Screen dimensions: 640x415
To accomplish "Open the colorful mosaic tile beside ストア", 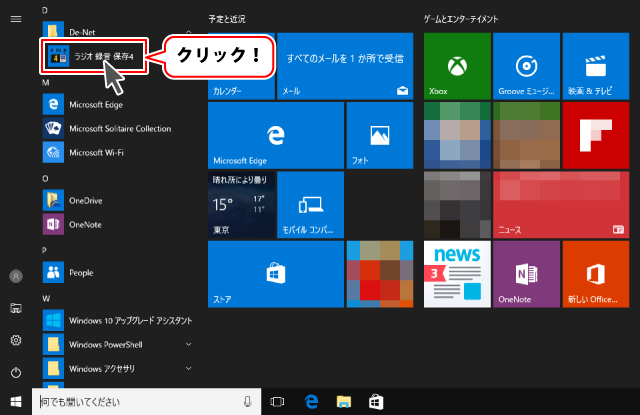I will [x=380, y=274].
